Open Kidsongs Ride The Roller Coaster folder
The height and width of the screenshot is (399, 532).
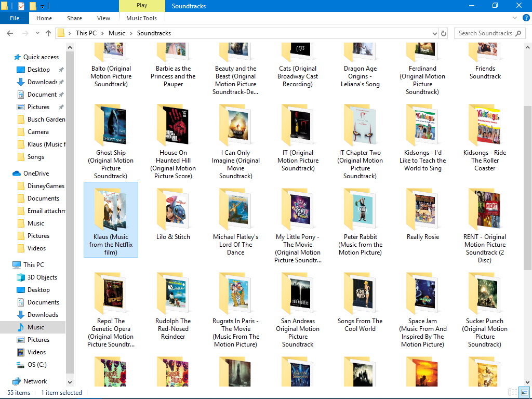coord(485,138)
